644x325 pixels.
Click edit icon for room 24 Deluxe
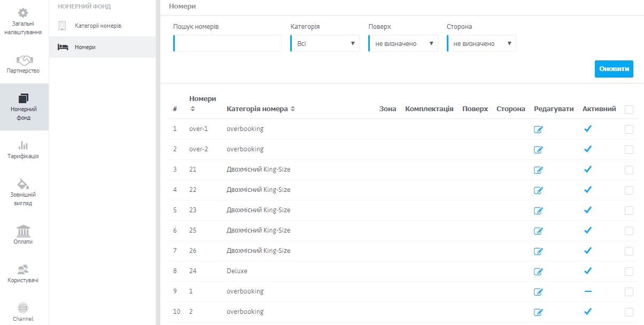click(538, 272)
